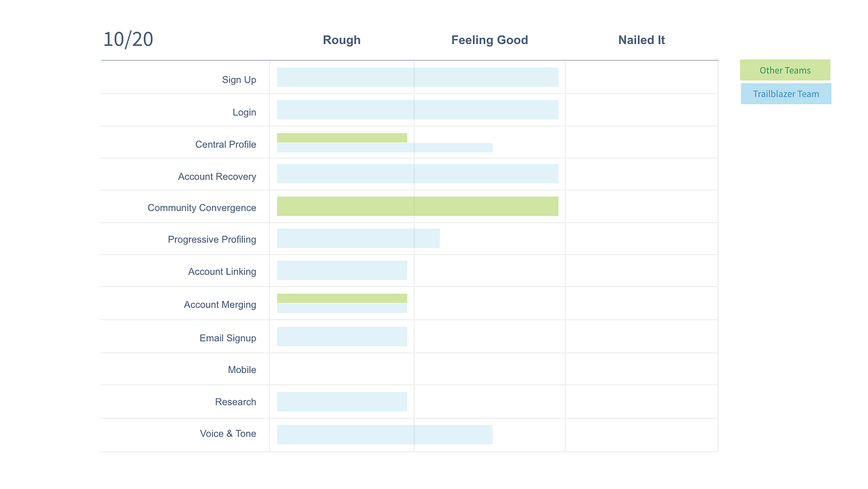
Task: Click the blue Email Signup progress bar
Action: 342,336
